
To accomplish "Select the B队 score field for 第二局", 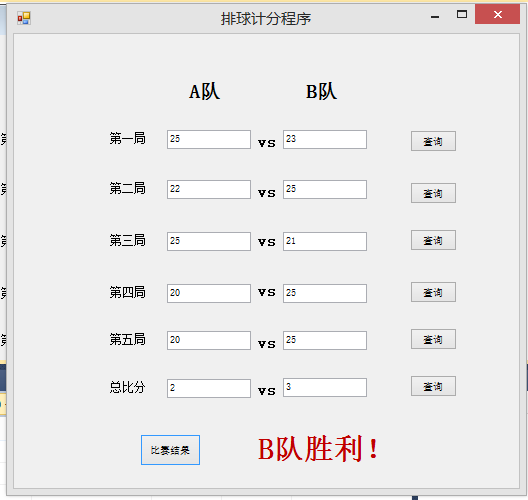I will (x=325, y=189).
